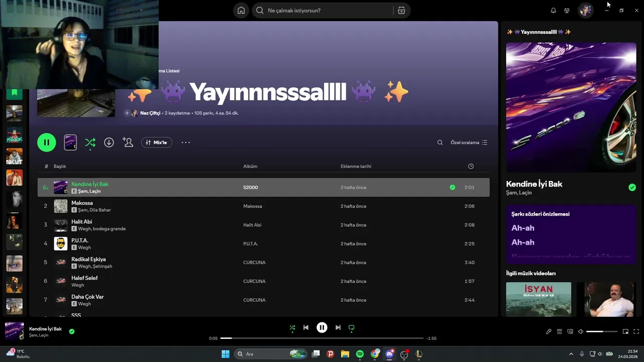
Task: Open the connect-to-device icon
Action: [570, 332]
